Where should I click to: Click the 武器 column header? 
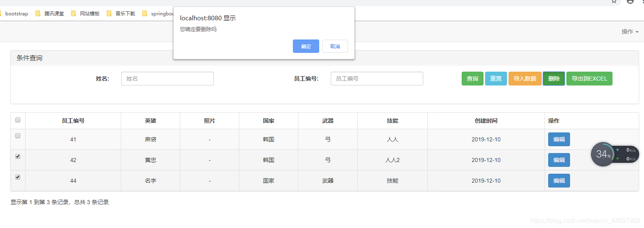pos(328,121)
